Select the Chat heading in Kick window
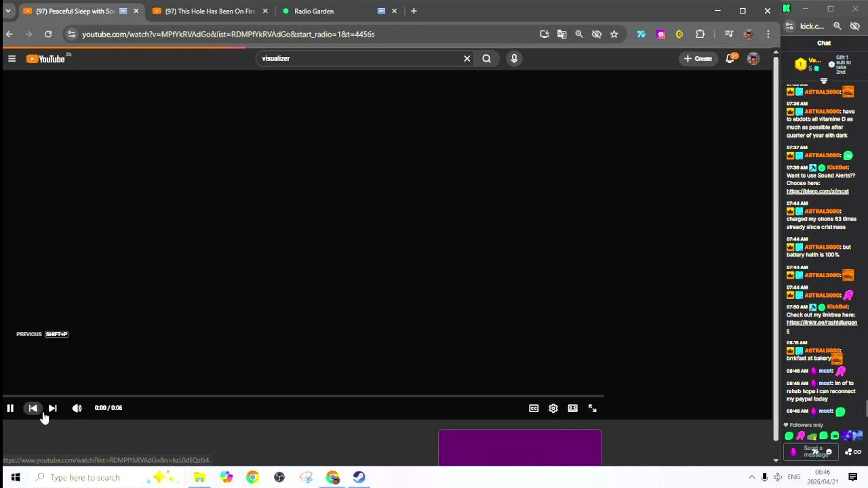 (824, 43)
